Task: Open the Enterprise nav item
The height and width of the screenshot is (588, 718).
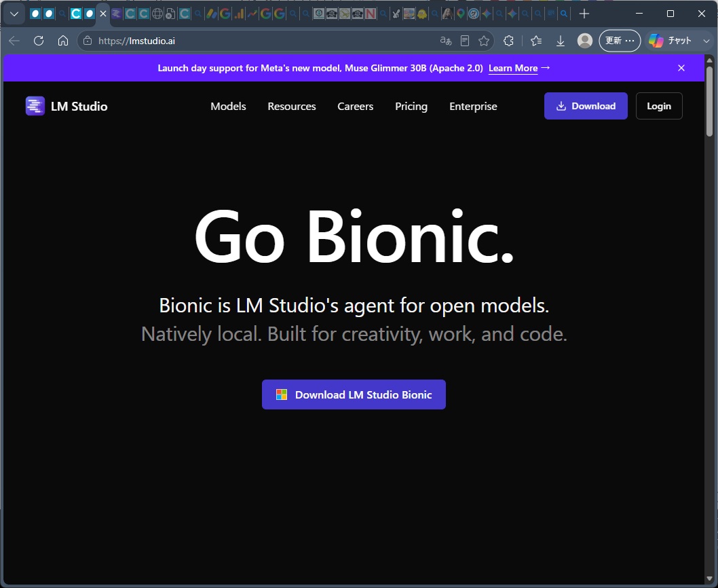Action: [473, 107]
